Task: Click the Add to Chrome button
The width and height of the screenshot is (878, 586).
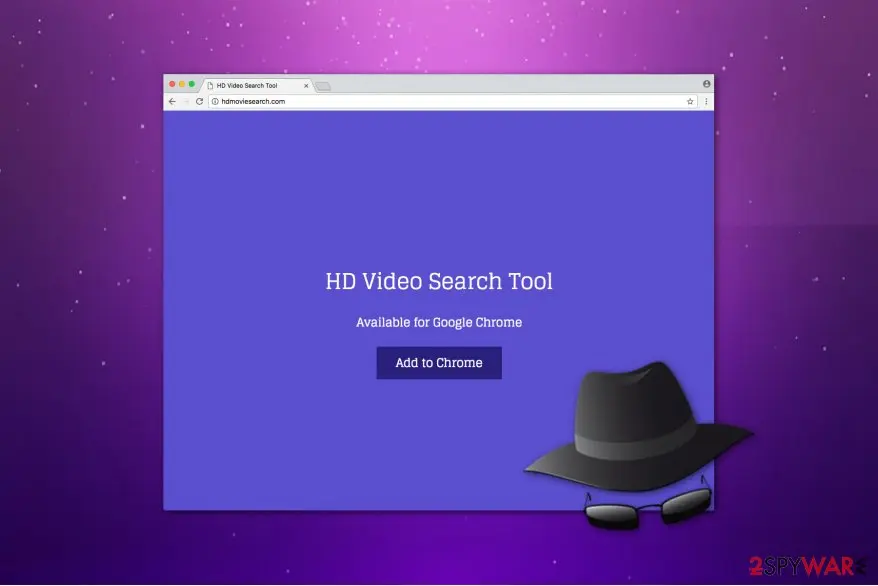Action: [439, 363]
